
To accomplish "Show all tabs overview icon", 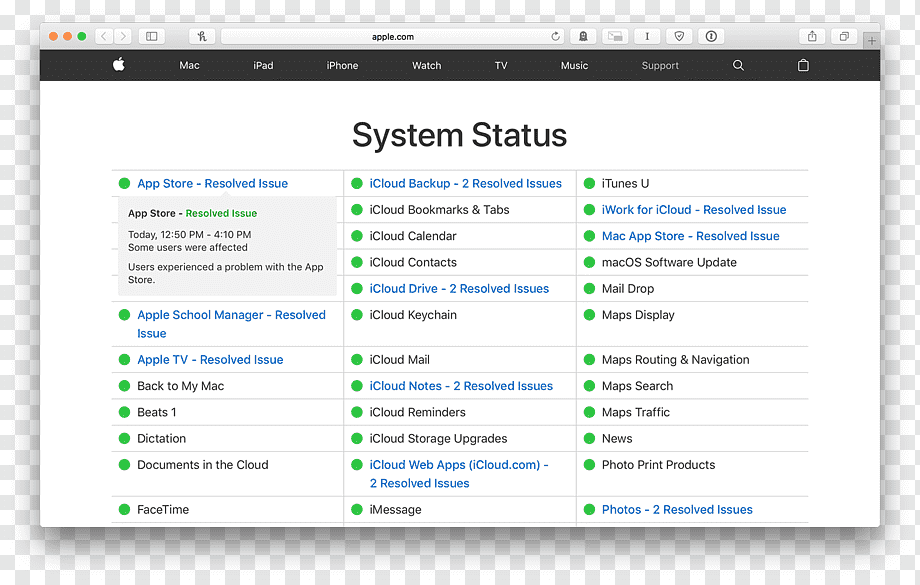I will pyautogui.click(x=844, y=36).
